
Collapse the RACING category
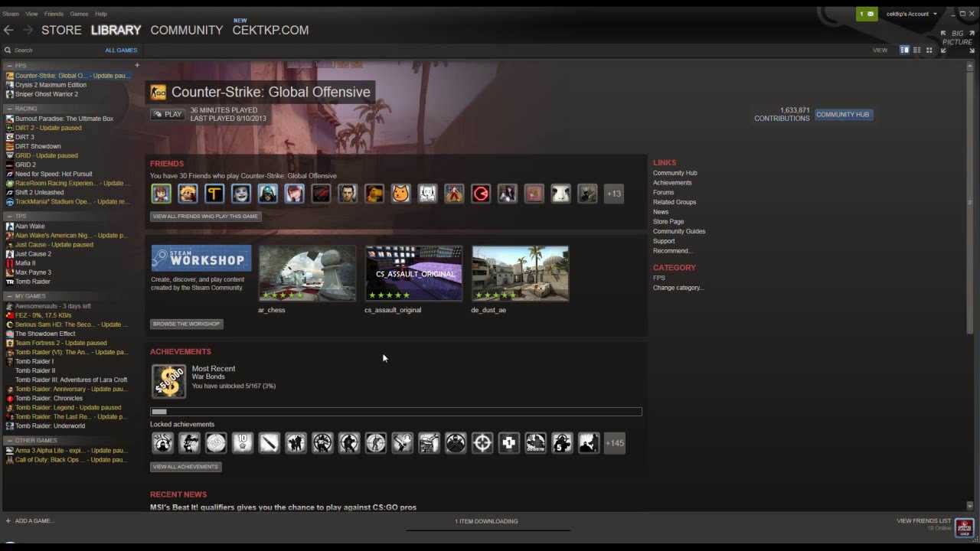tap(8, 109)
